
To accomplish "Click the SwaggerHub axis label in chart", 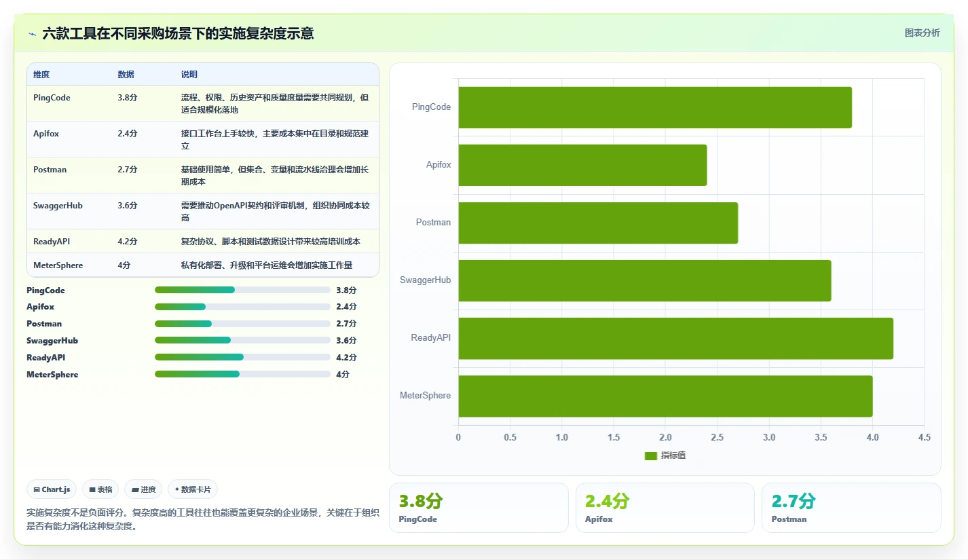I will [x=426, y=280].
